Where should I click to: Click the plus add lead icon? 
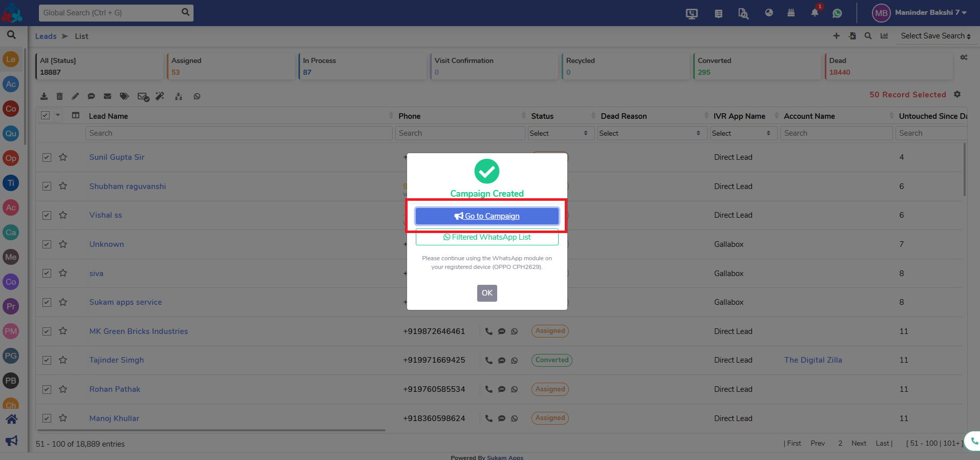[836, 36]
